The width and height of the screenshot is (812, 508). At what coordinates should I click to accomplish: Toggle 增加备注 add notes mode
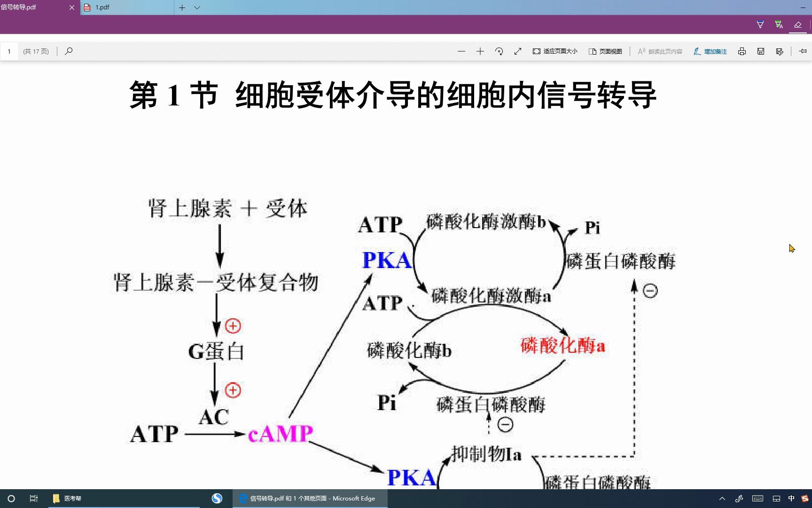pyautogui.click(x=710, y=51)
